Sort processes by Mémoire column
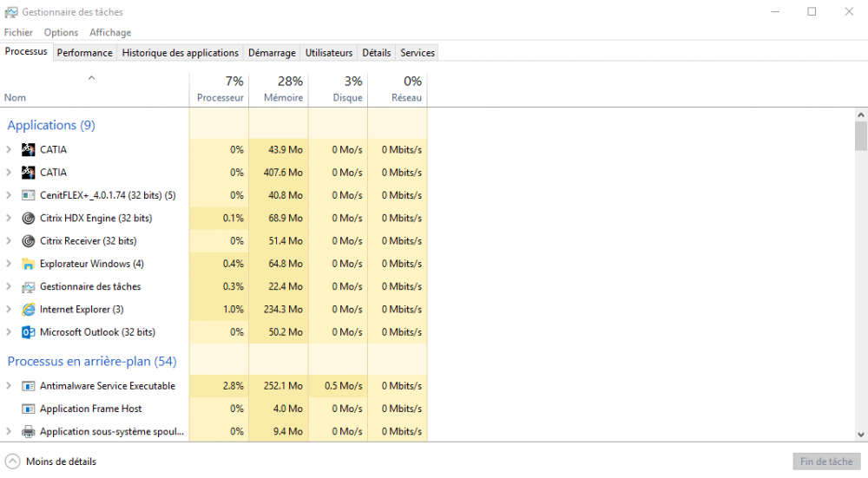 point(283,98)
